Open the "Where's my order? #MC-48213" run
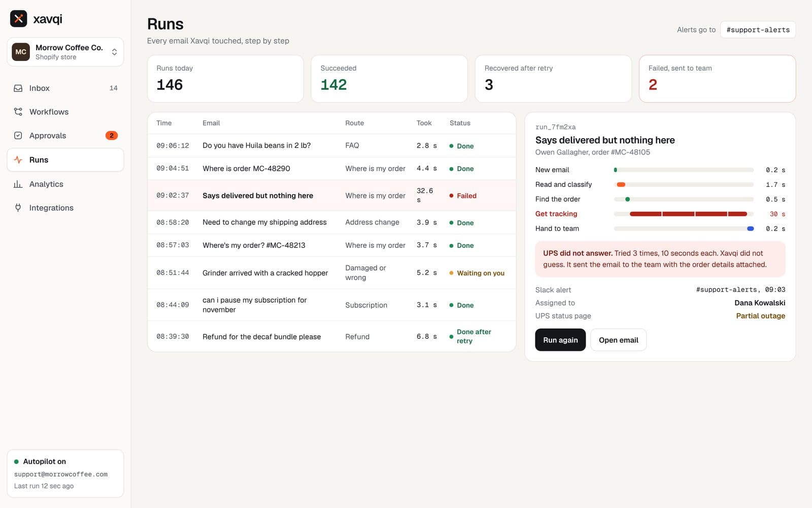 pos(331,245)
